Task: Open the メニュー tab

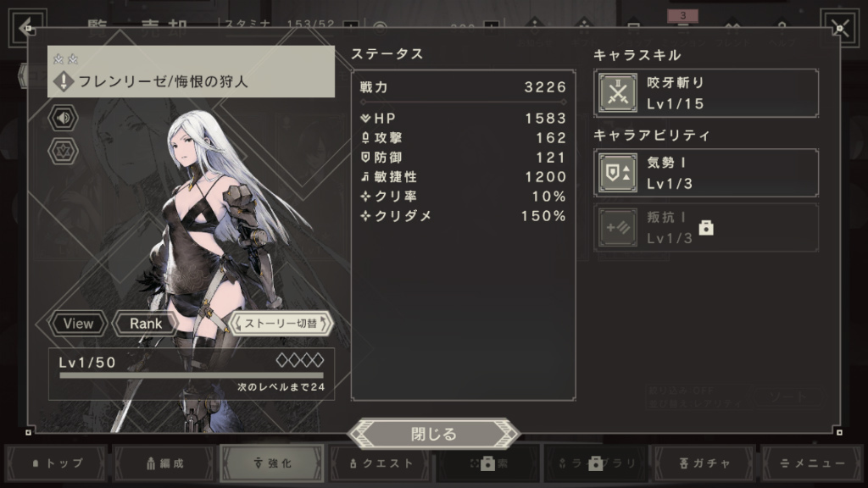Action: click(x=812, y=463)
